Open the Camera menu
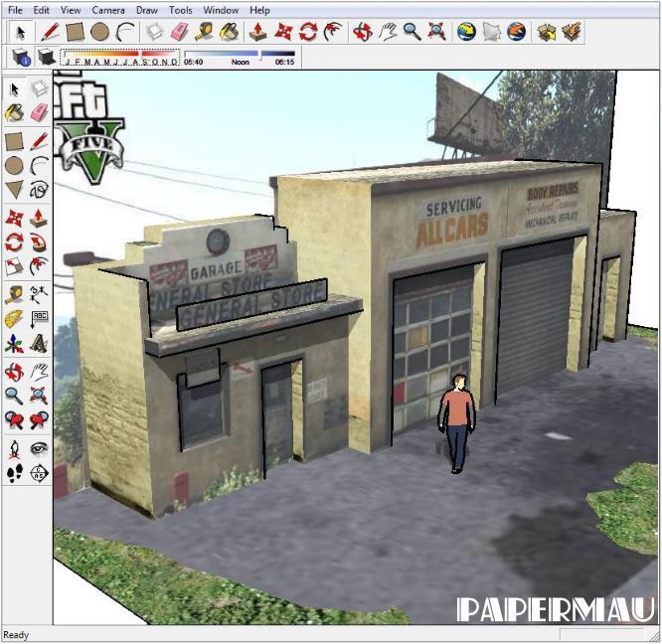This screenshot has height=644, width=662. pos(108,10)
